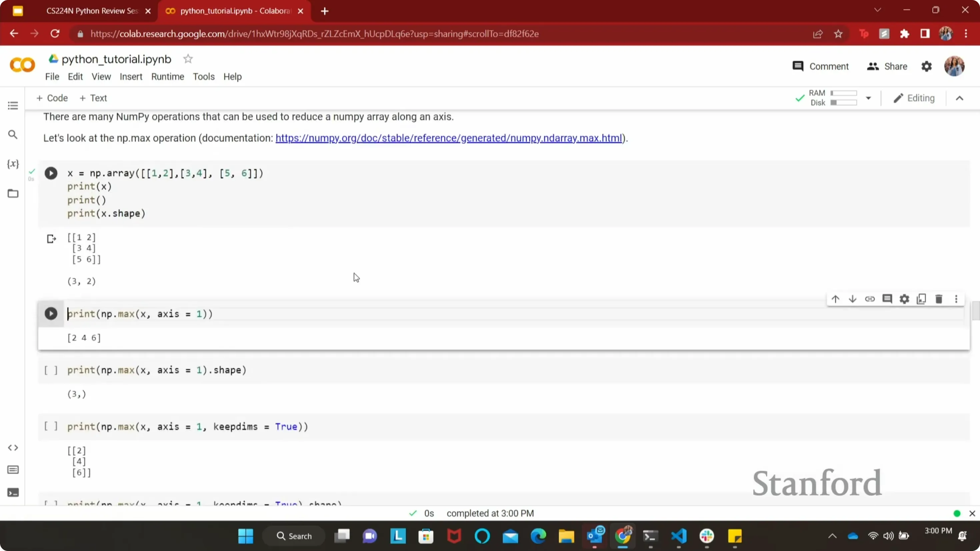Viewport: 980px width, 551px height.
Task: Open the table of contents sidebar icon
Action: pos(13,105)
